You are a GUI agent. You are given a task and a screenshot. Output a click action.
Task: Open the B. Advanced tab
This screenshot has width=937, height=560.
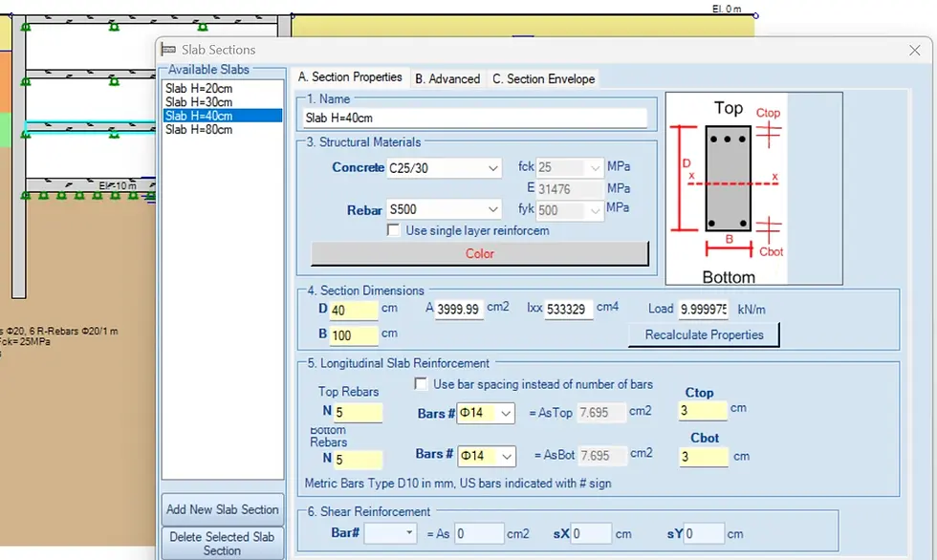point(447,78)
